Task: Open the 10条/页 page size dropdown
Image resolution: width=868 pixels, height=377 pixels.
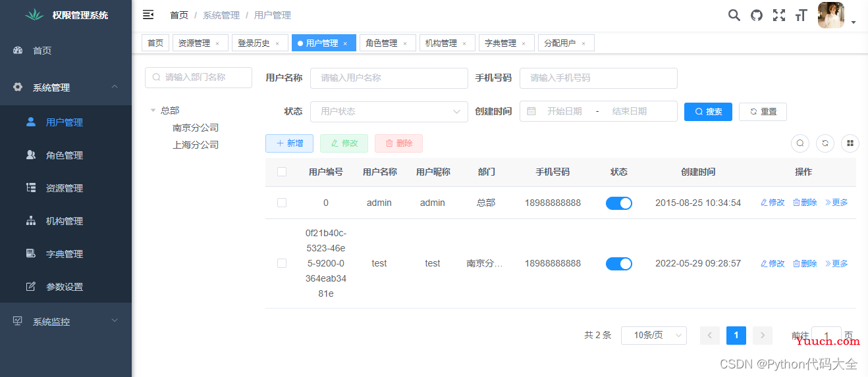Action: coord(654,336)
